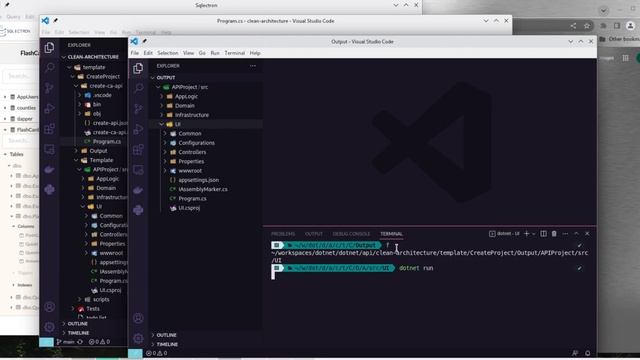Open notifications bell in Output status bar

(588, 353)
